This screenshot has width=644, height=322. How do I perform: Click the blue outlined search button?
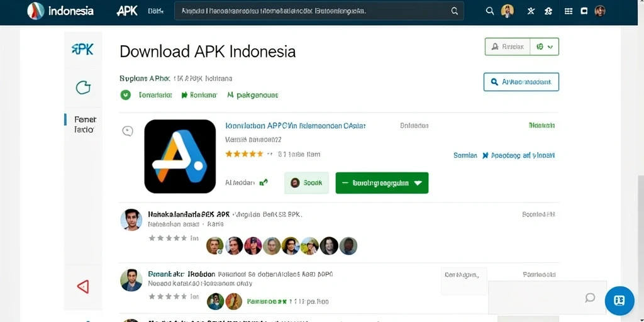click(521, 82)
